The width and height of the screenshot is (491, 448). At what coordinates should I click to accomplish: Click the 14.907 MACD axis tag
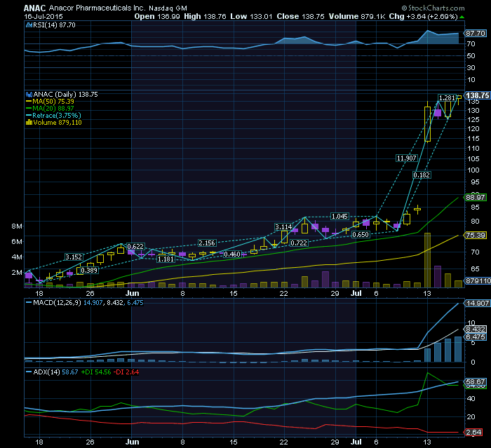(476, 303)
